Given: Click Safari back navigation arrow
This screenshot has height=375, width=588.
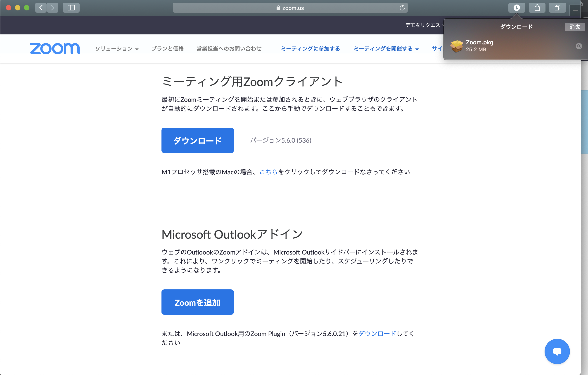Looking at the screenshot, I should click(41, 8).
